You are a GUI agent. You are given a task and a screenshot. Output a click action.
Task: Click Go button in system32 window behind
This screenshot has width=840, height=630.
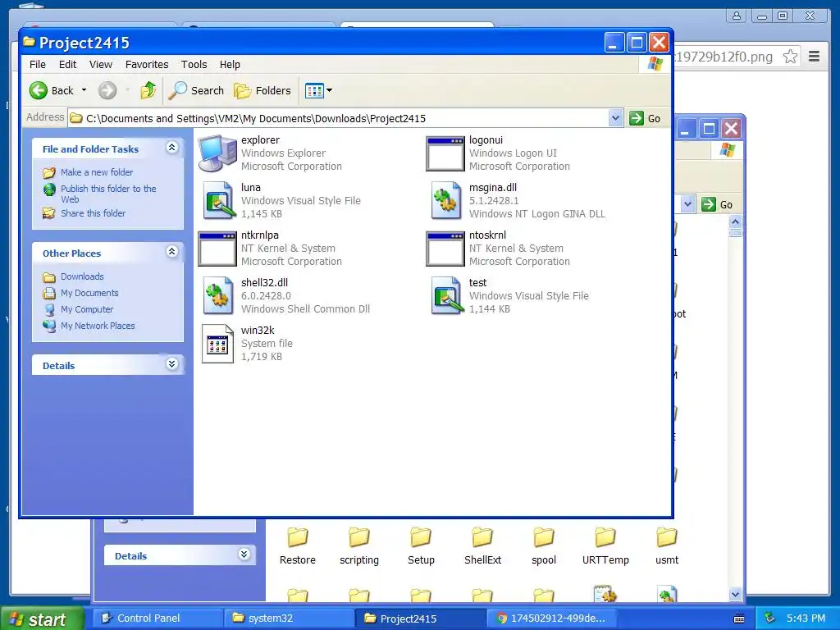coord(717,204)
